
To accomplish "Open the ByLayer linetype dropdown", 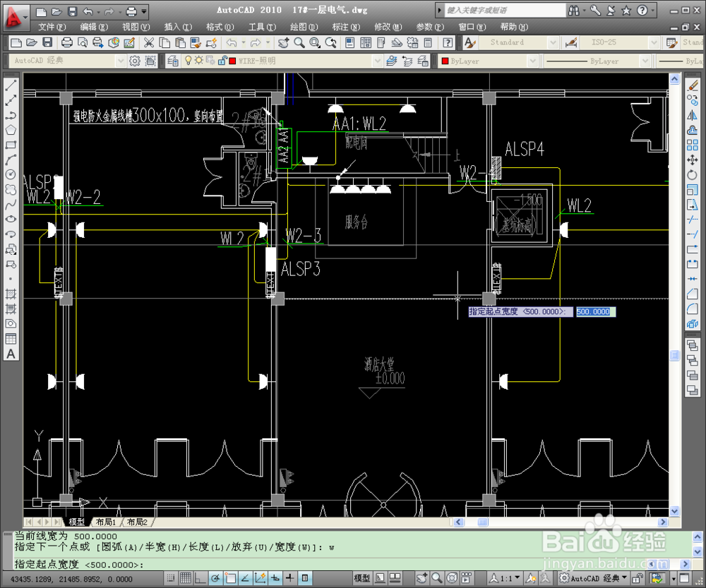I will (645, 61).
